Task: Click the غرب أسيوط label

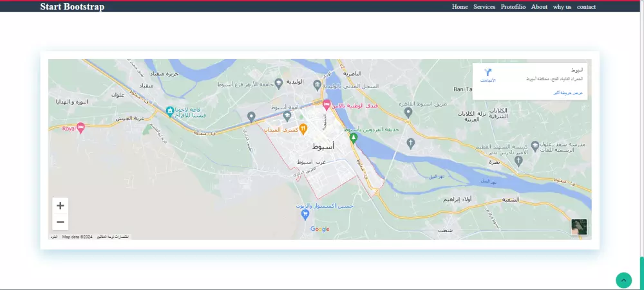Action: point(311,162)
